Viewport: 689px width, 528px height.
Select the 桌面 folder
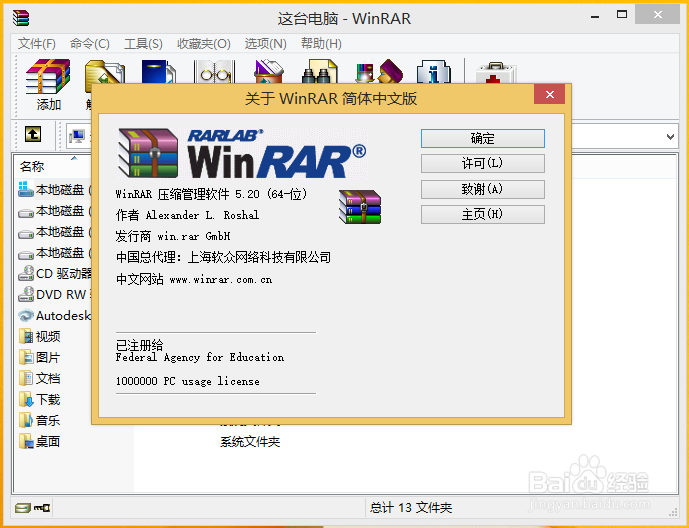(x=40, y=442)
